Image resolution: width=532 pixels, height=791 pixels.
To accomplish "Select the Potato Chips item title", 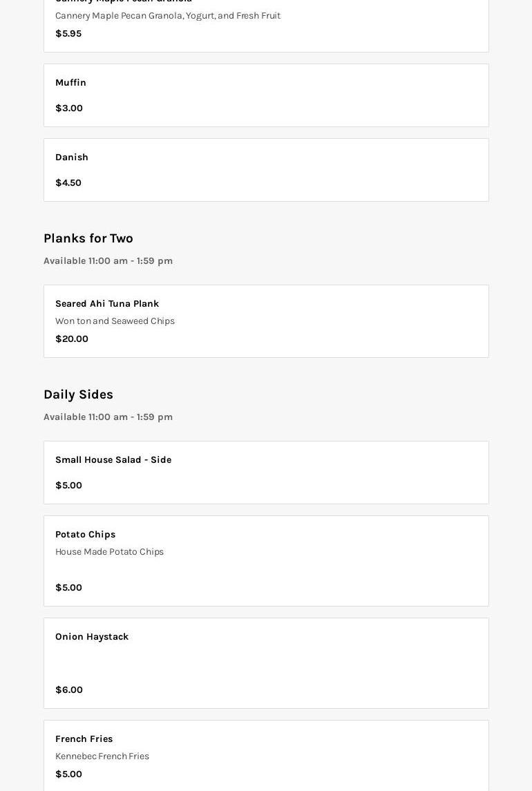I will click(85, 535).
